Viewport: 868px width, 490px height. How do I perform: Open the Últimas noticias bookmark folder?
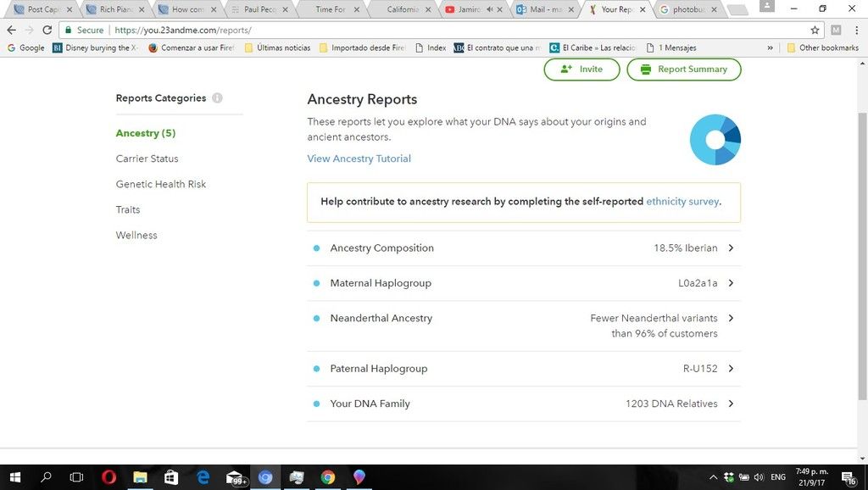[x=277, y=47]
